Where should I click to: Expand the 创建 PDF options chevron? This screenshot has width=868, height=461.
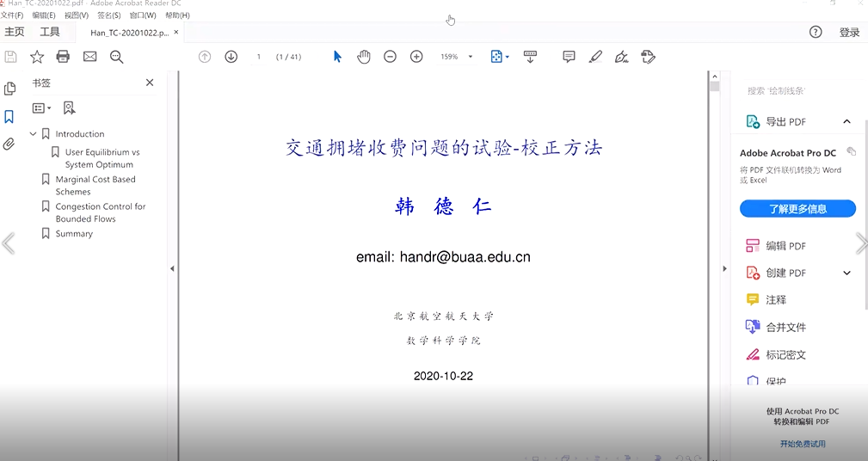pos(846,273)
